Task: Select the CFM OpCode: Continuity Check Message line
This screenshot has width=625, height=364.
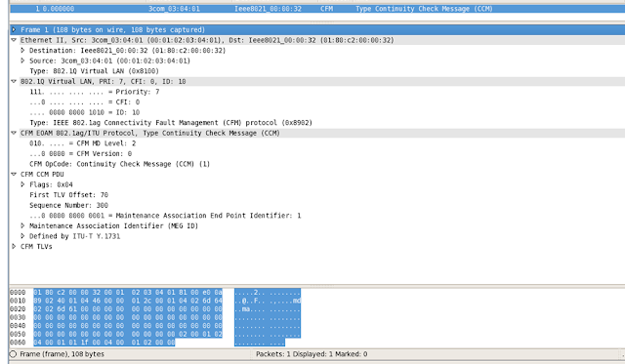Action: [x=119, y=164]
